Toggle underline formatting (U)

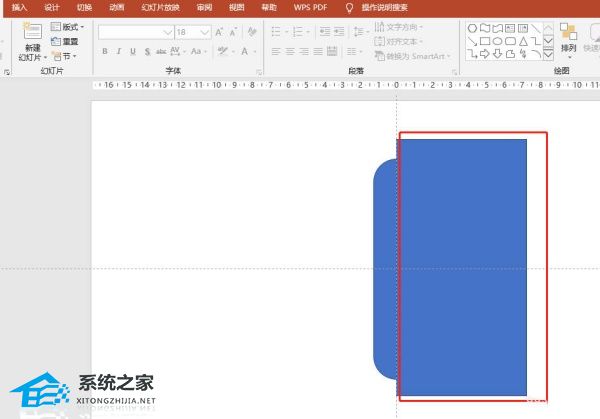pyautogui.click(x=133, y=51)
